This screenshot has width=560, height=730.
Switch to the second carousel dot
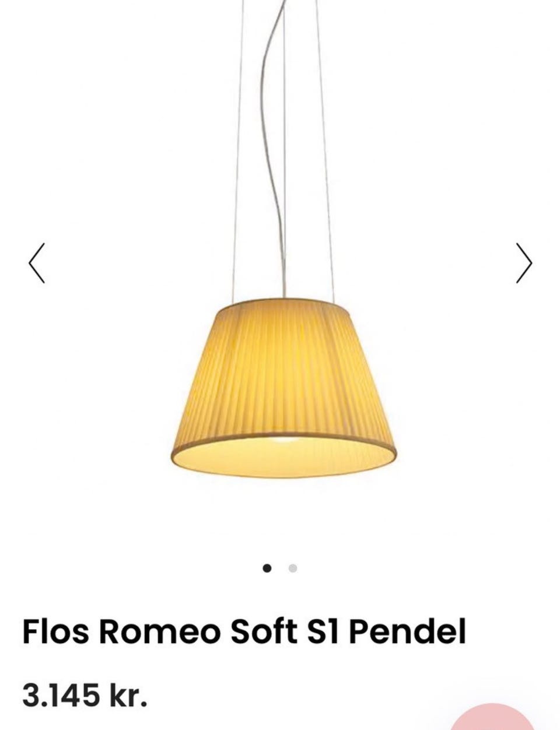(x=293, y=568)
